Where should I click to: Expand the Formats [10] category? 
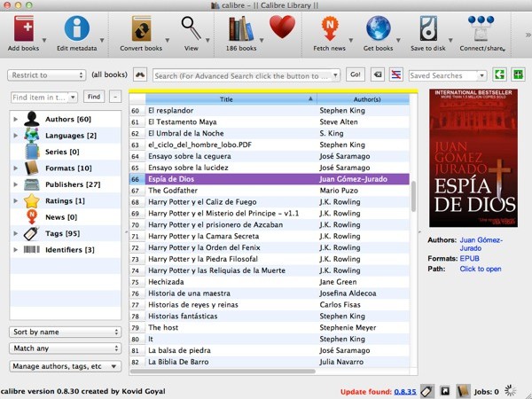click(x=16, y=168)
